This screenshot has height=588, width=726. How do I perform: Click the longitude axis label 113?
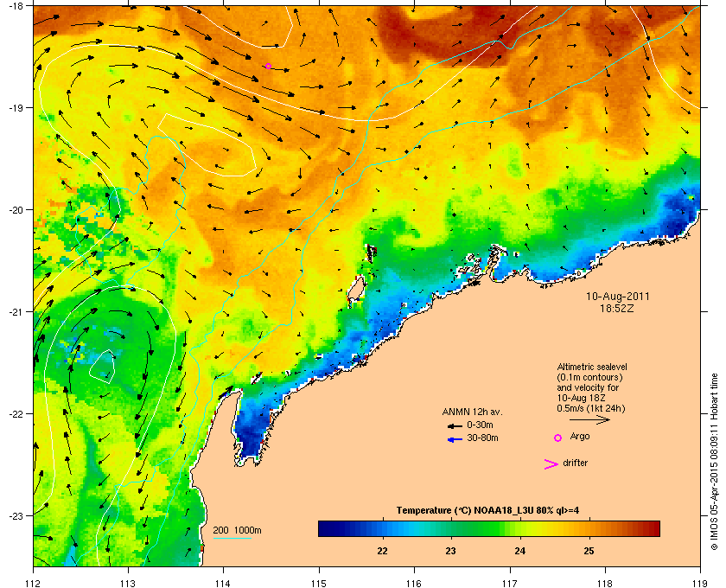coord(128,583)
